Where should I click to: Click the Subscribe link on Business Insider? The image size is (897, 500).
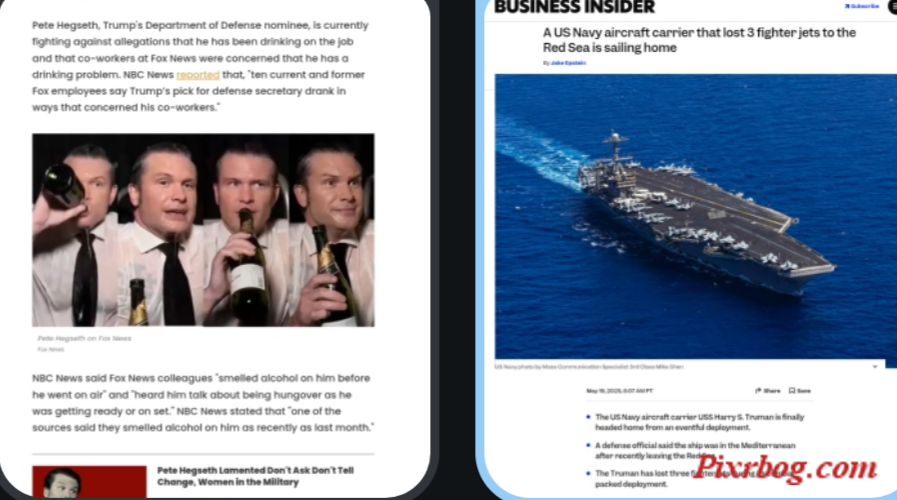[862, 6]
